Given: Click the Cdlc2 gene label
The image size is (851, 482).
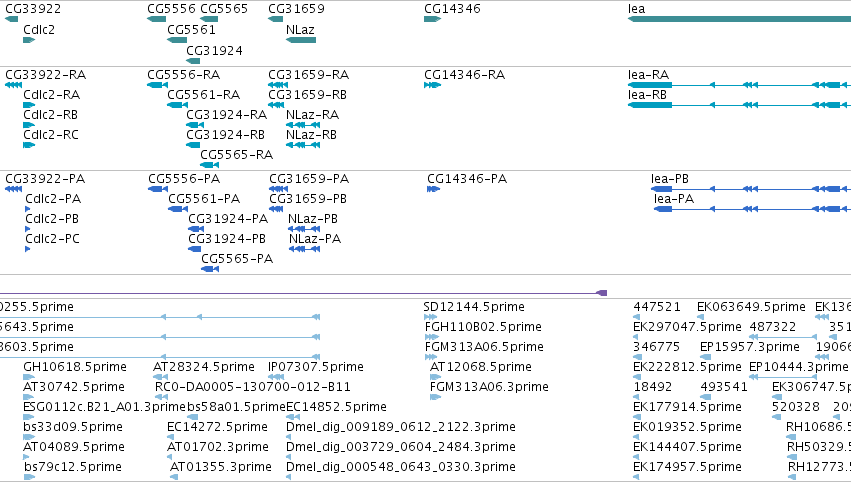Looking at the screenshot, I should point(39,30).
